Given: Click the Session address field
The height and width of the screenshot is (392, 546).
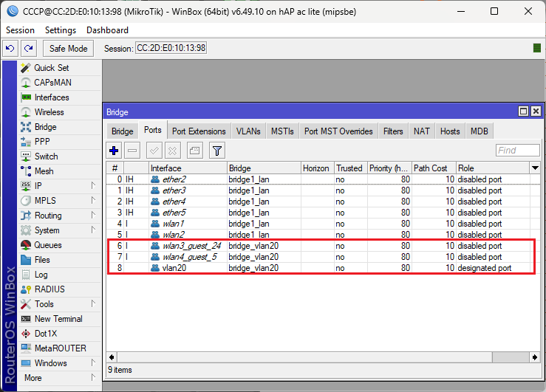Looking at the screenshot, I should (x=171, y=48).
